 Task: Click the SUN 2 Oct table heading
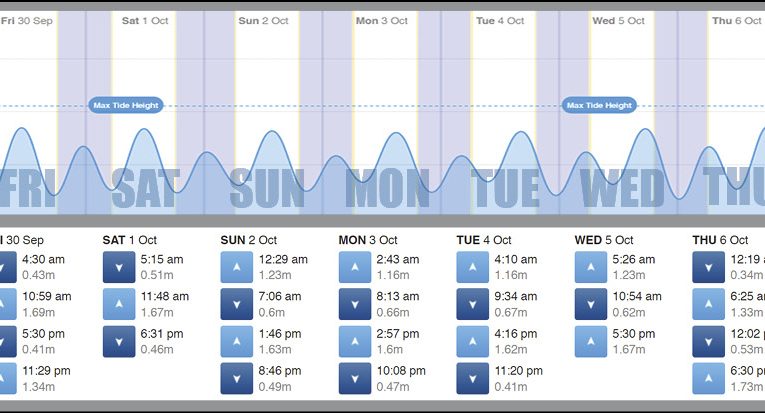point(254,240)
